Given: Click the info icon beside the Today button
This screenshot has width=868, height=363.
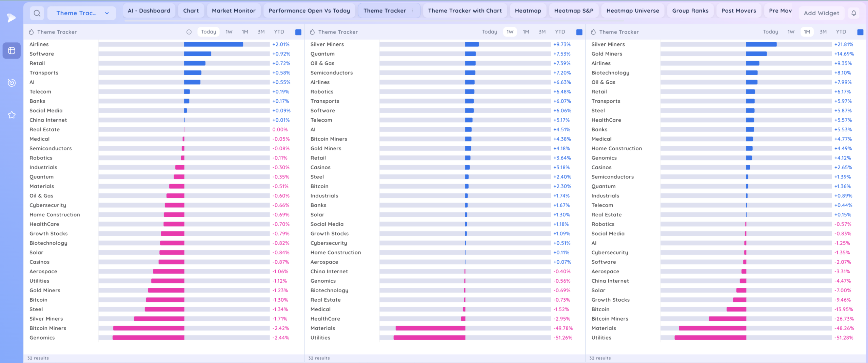Looking at the screenshot, I should point(189,32).
